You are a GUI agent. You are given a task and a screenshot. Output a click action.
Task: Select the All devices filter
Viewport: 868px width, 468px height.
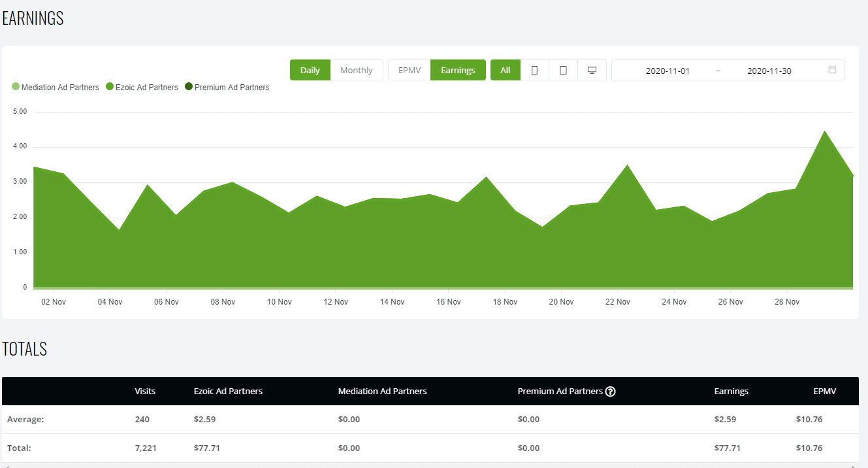(x=506, y=70)
